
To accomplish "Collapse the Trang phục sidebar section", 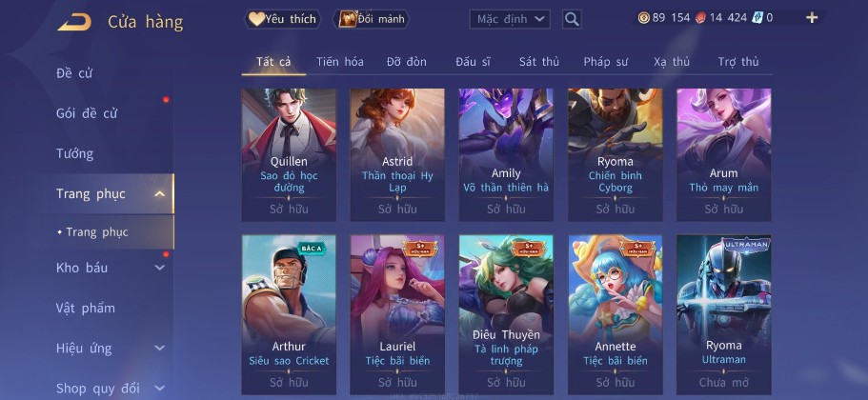I will coord(159,193).
